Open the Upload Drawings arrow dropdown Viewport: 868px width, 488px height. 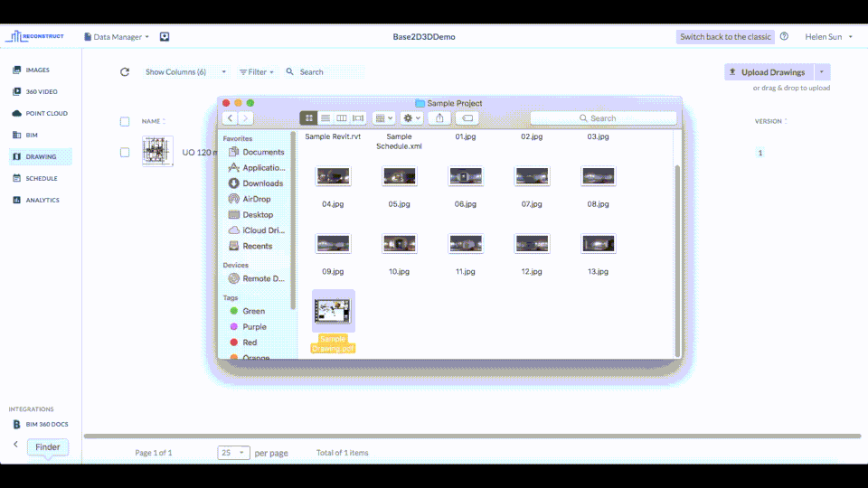click(822, 72)
